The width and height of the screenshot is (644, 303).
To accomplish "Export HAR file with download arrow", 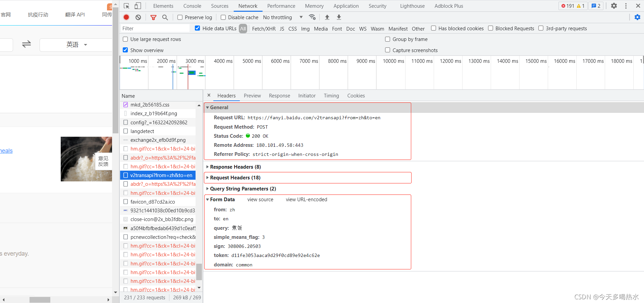I will pos(339,17).
